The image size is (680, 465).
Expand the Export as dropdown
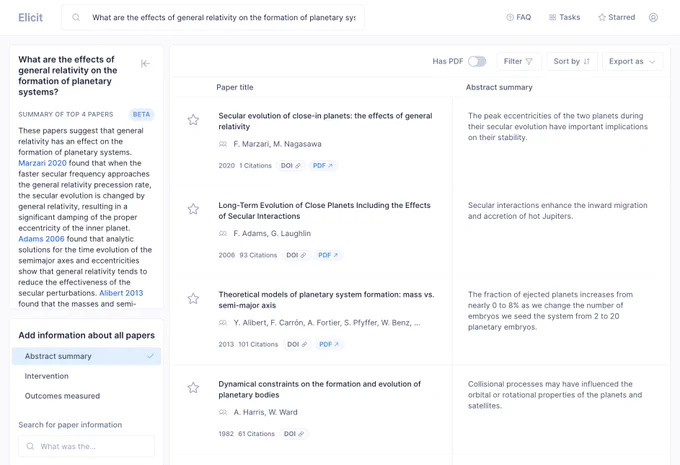click(x=632, y=62)
